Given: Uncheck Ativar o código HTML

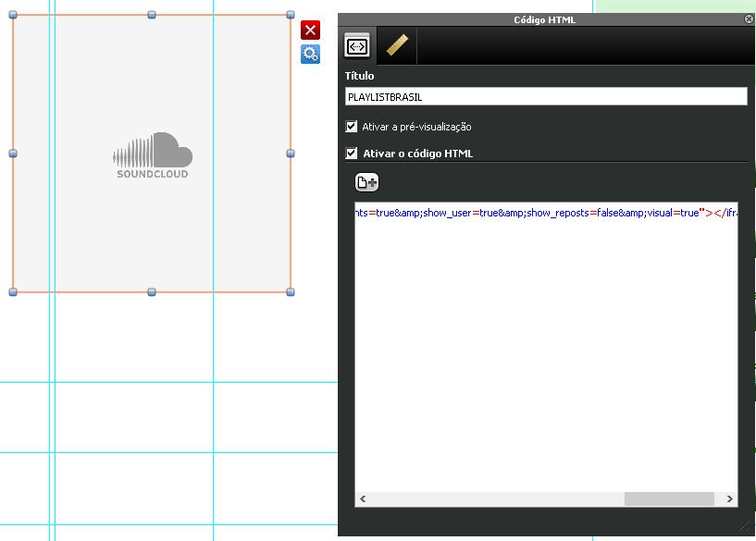Looking at the screenshot, I should [352, 154].
